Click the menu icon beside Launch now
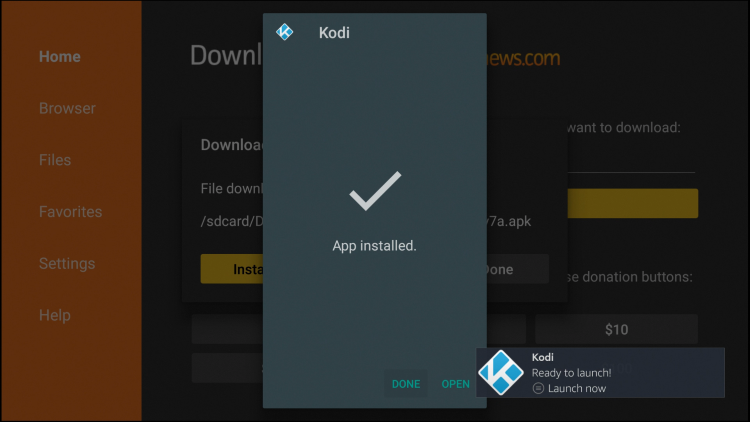 [x=538, y=388]
